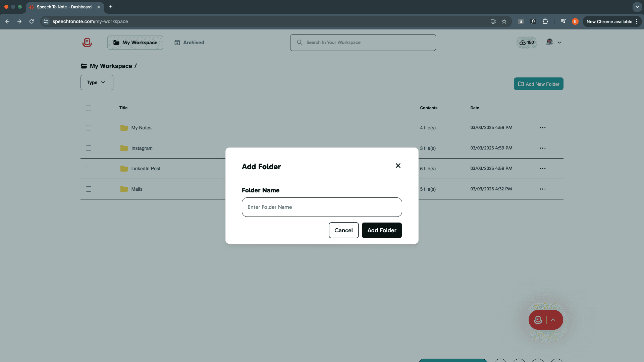Open the Type filter dropdown
Image resolution: width=644 pixels, height=362 pixels.
pos(97,82)
